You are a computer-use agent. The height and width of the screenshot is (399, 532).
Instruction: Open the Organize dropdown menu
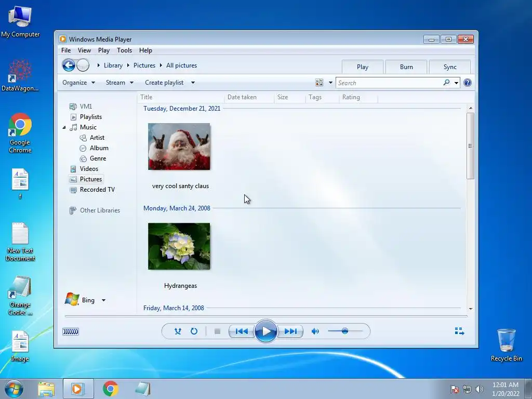click(79, 83)
